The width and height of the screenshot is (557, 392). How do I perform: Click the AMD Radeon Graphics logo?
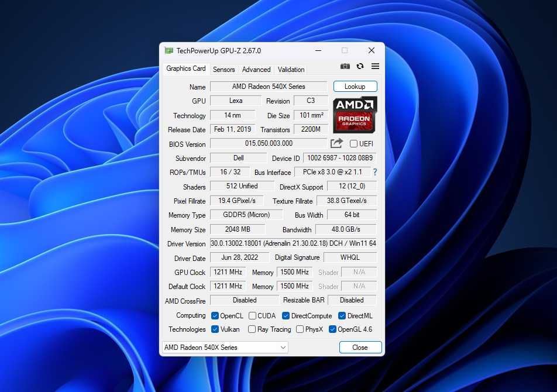click(355, 115)
